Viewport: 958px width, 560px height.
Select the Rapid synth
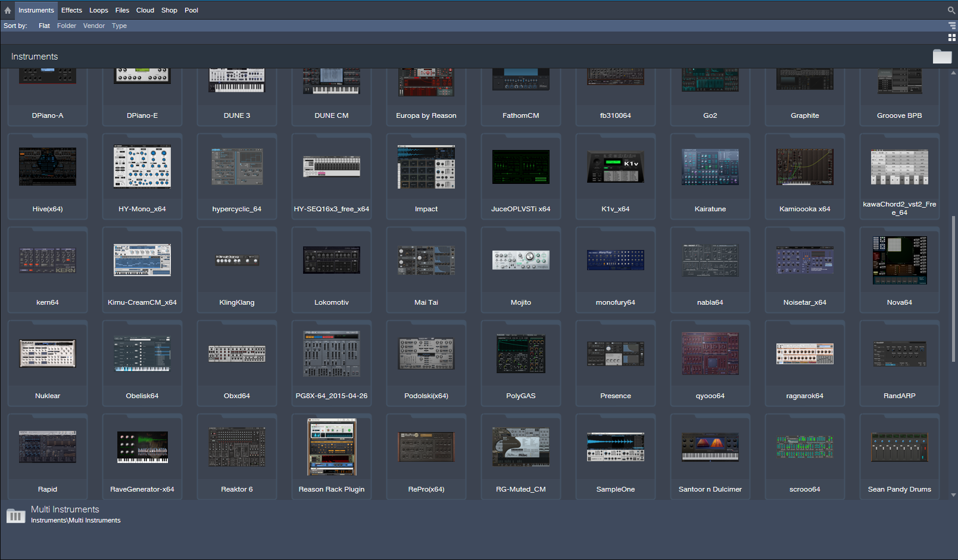tap(48, 456)
